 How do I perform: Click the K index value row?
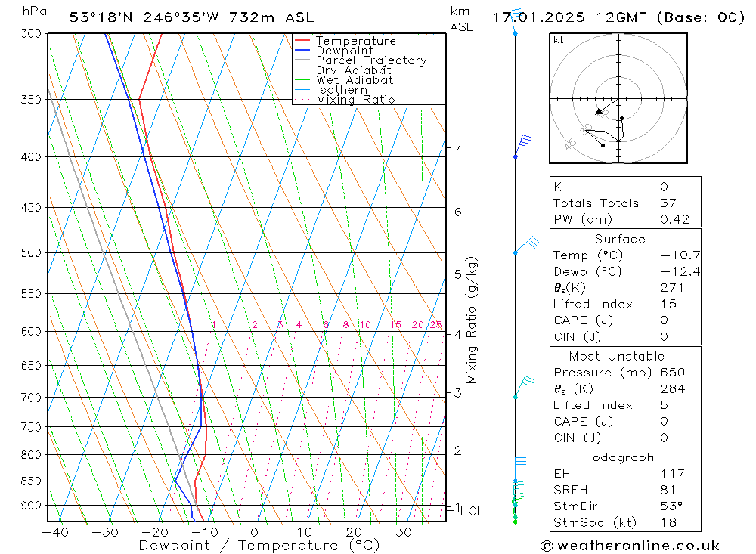625,187
